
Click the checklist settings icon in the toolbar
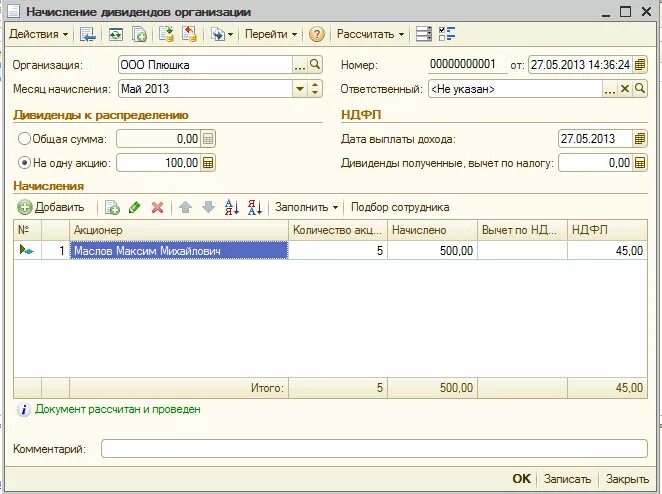[x=447, y=34]
